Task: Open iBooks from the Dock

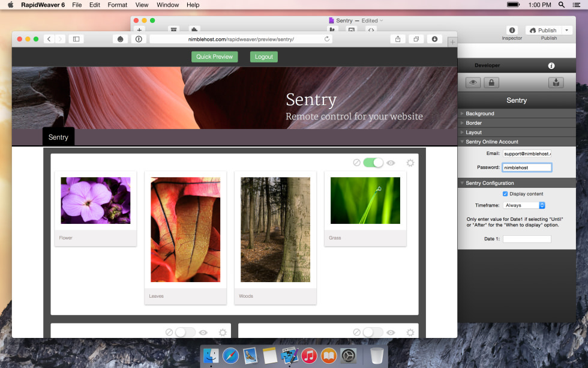Action: [x=329, y=355]
